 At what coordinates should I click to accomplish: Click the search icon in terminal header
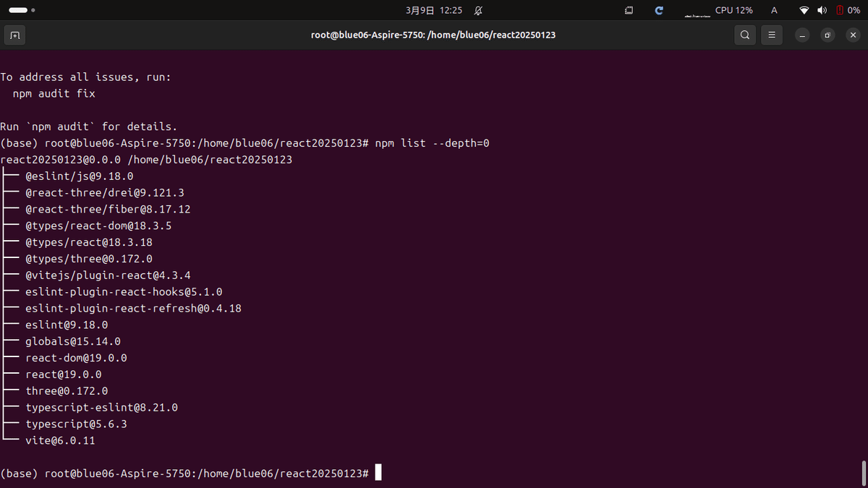[745, 35]
